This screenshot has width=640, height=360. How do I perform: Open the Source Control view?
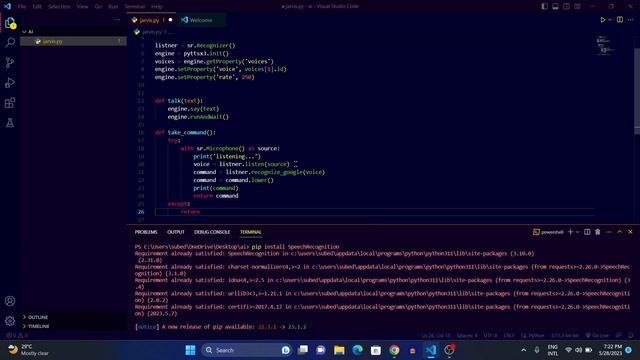point(10,62)
